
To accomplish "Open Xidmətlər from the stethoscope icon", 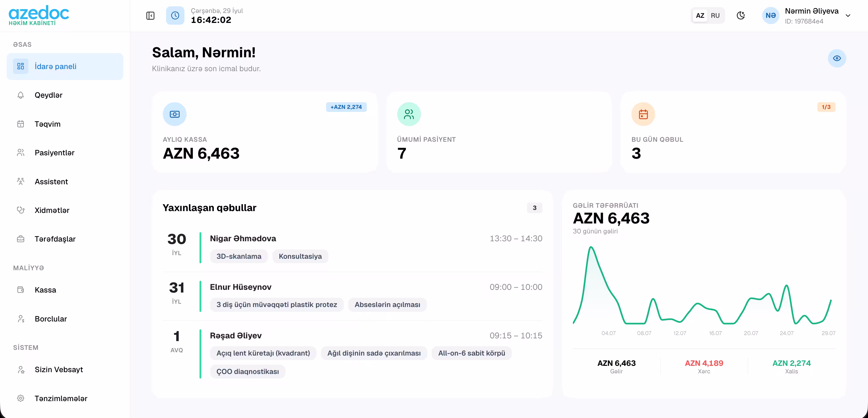I will [20, 210].
